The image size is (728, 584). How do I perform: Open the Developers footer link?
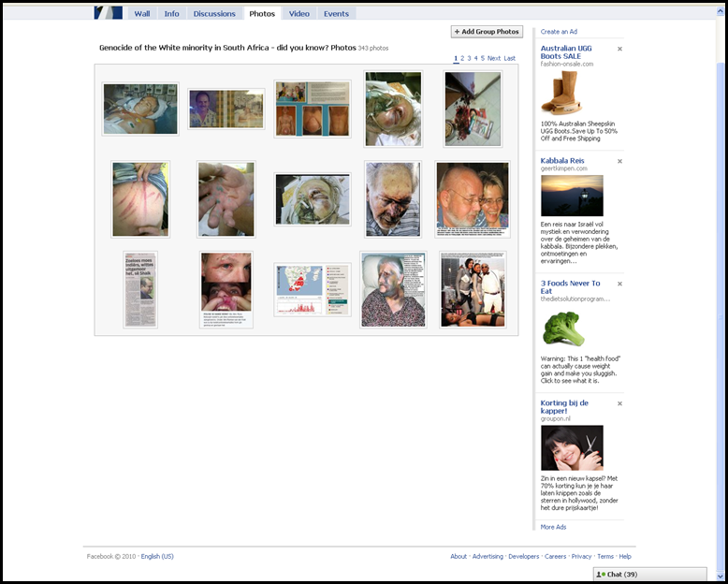524,556
